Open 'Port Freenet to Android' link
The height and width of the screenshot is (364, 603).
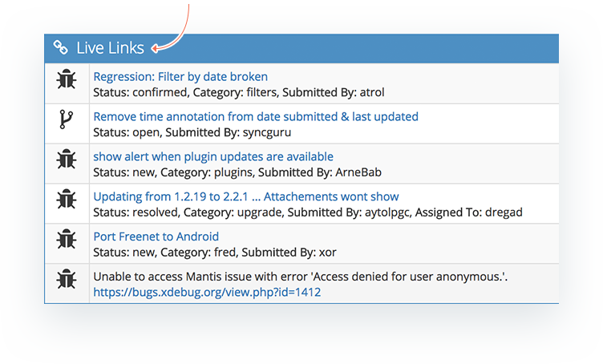click(156, 237)
